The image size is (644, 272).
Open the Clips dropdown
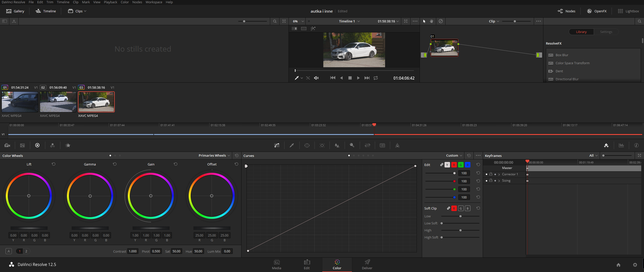(77, 11)
